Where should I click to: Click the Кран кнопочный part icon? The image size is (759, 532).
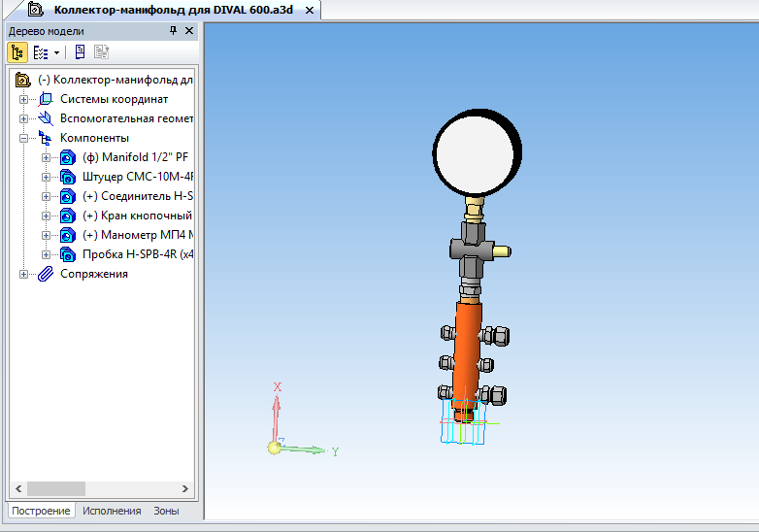point(68,216)
